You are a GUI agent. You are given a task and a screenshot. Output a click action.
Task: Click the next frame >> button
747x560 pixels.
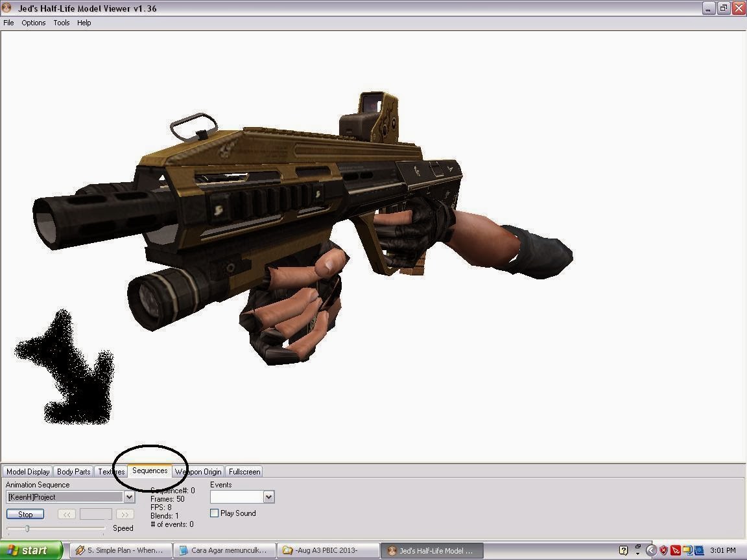[124, 514]
